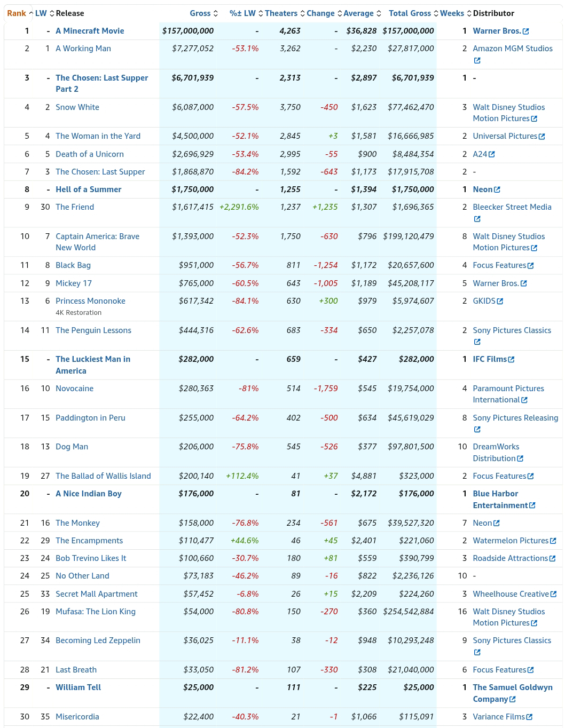This screenshot has width=565, height=728.
Task: Click external link icon after Paramount Pictures International
Action: (x=524, y=400)
